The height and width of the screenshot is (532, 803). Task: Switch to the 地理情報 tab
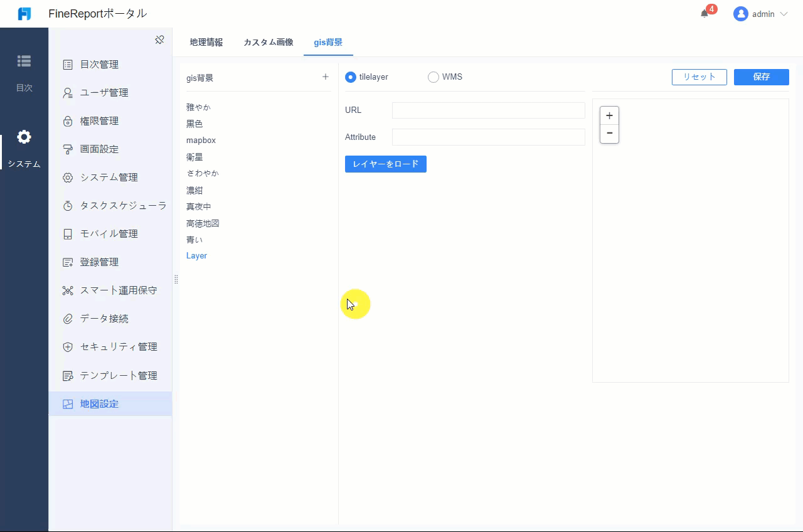click(x=206, y=43)
